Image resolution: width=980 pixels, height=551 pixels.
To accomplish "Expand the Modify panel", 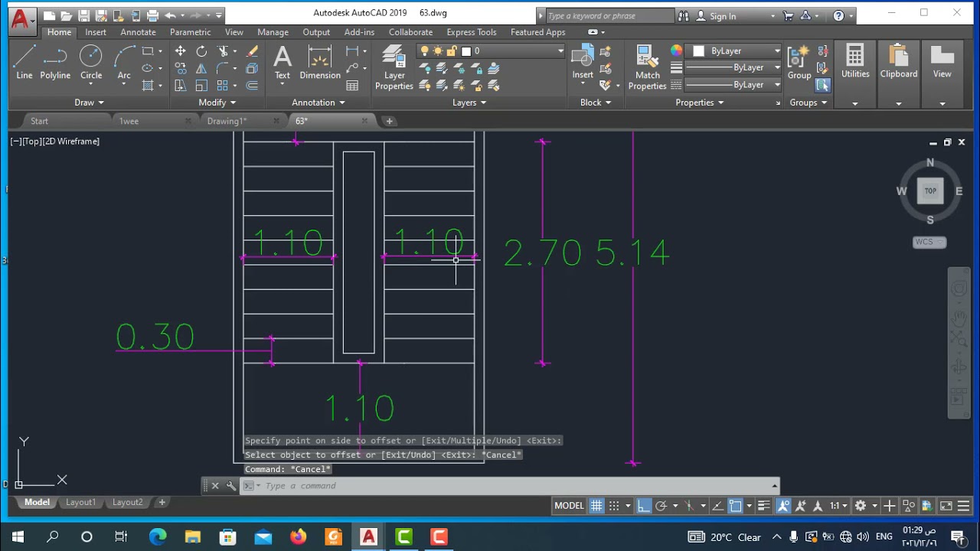I will coord(217,103).
